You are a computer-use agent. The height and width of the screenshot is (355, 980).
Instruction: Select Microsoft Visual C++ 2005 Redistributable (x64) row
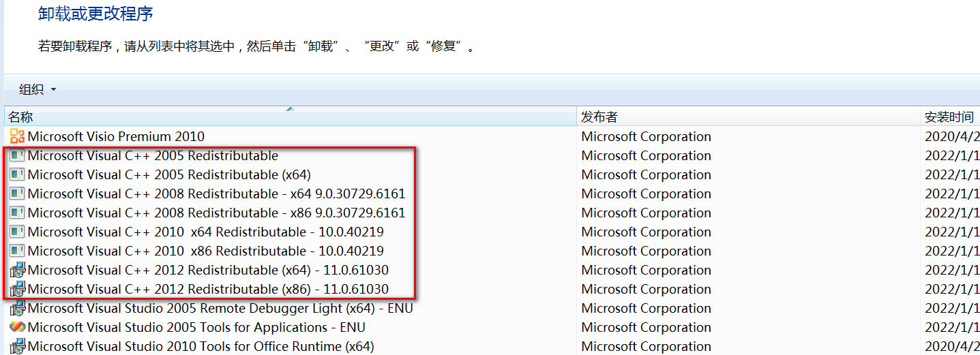click(x=169, y=174)
